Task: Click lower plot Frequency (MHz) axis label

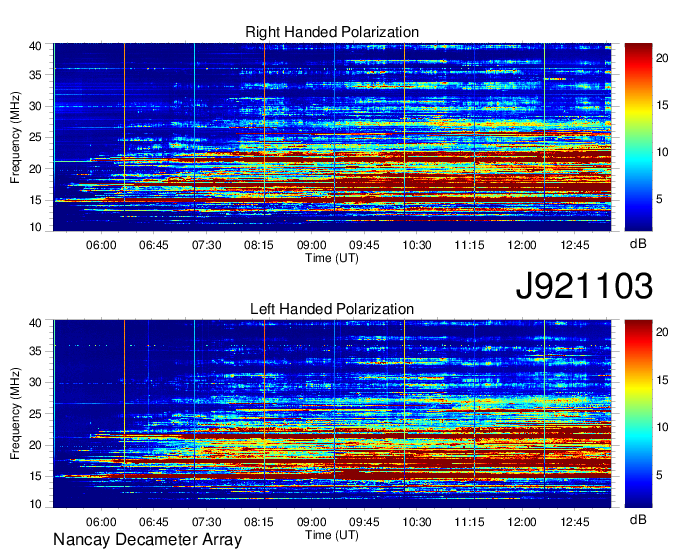Action: click(15, 414)
